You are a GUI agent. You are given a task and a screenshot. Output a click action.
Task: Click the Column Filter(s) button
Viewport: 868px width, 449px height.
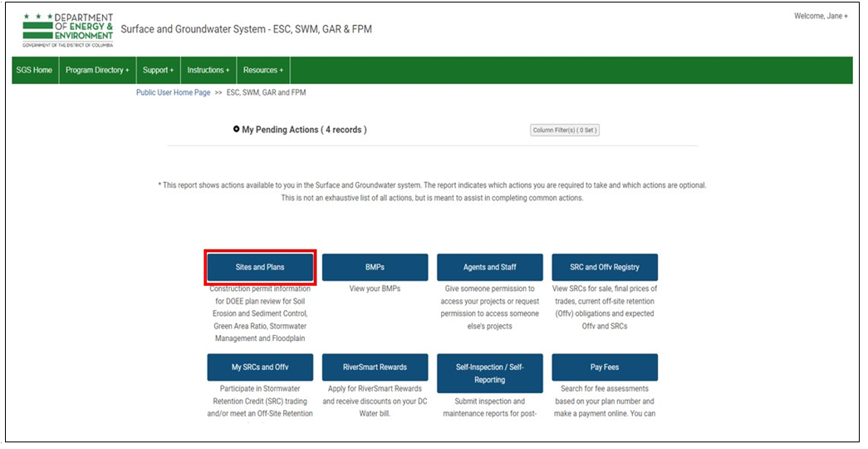tap(565, 131)
